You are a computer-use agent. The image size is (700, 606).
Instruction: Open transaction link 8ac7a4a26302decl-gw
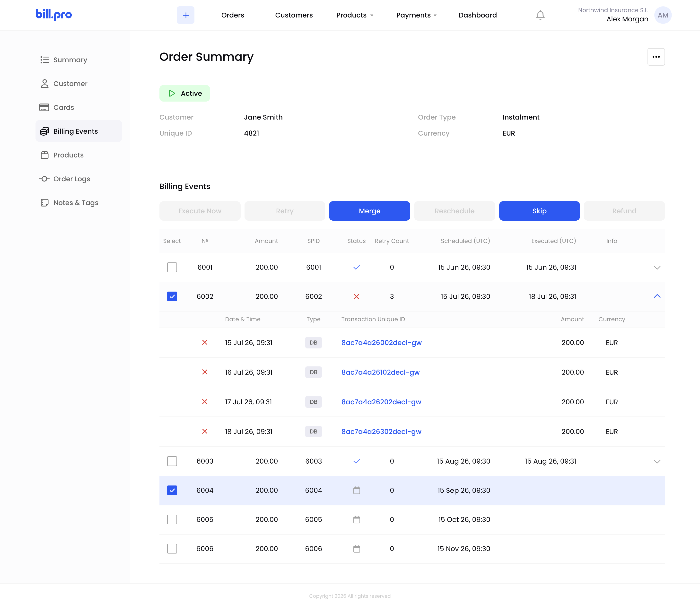click(x=381, y=432)
